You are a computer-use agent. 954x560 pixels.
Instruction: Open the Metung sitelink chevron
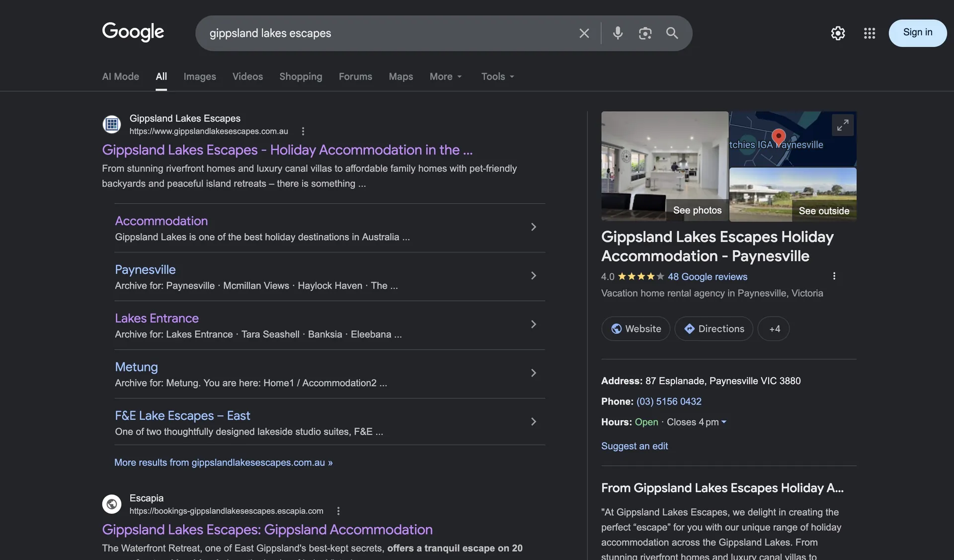pyautogui.click(x=533, y=373)
